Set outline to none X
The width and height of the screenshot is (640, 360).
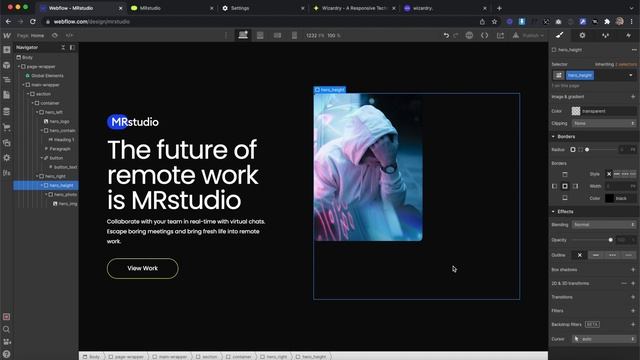click(580, 255)
